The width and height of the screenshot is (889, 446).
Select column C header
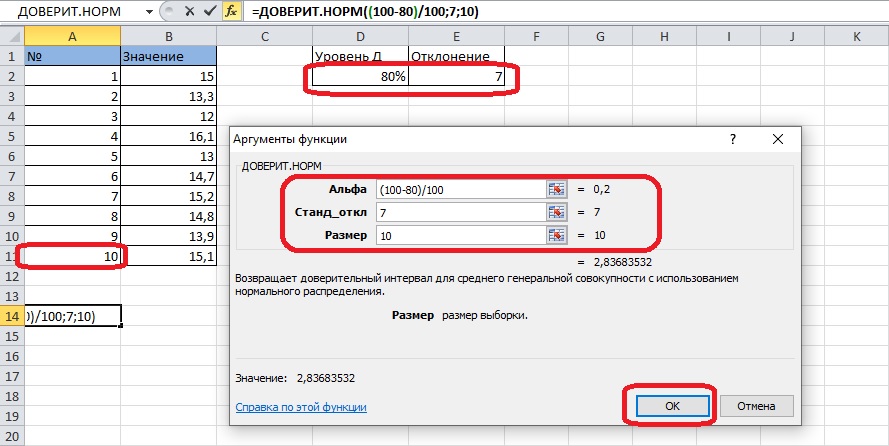click(x=264, y=36)
